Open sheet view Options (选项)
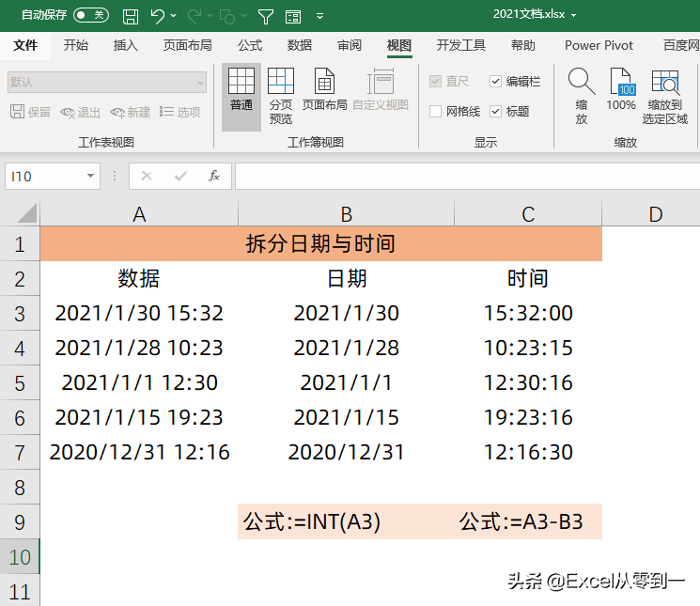Viewport: 700px width, 606px height. pos(179,112)
